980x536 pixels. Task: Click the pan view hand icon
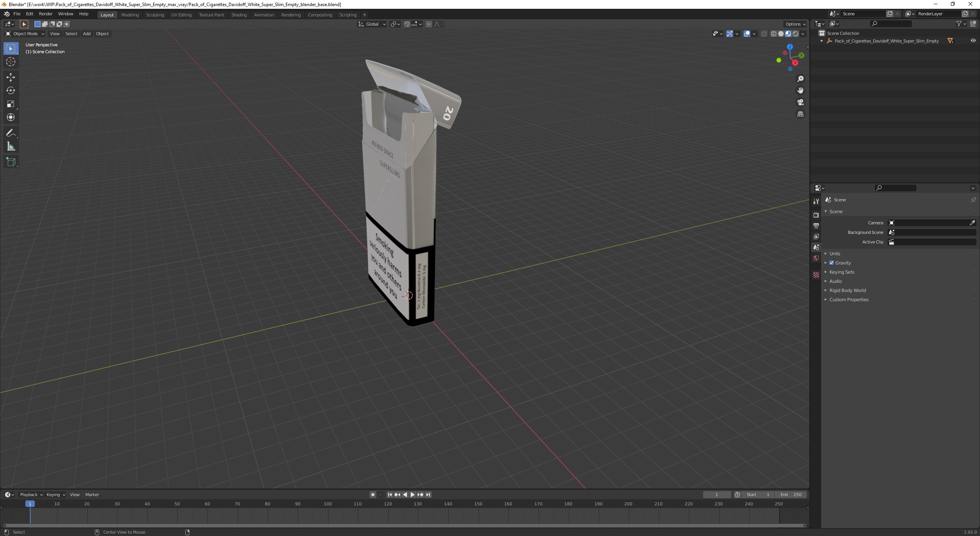tap(800, 90)
